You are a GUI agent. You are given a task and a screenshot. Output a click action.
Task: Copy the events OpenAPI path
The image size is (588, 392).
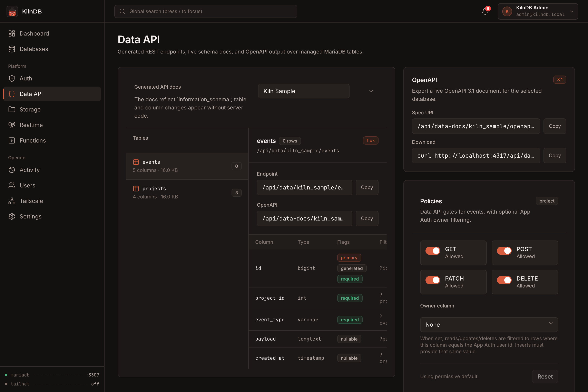pyautogui.click(x=367, y=218)
